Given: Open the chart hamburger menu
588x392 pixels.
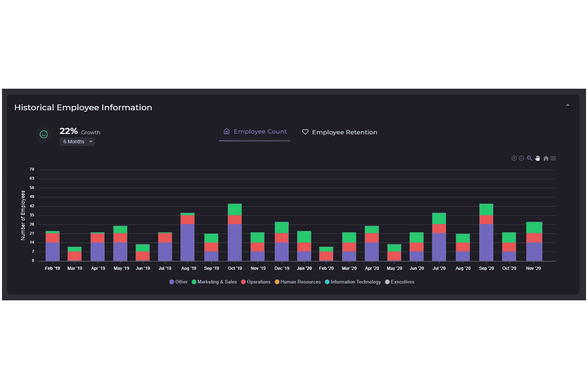Looking at the screenshot, I should [553, 158].
